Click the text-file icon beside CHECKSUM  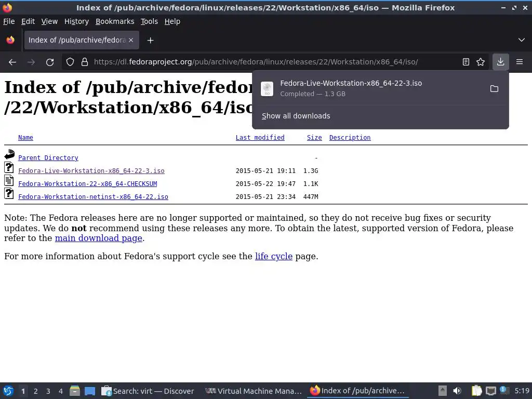click(9, 180)
